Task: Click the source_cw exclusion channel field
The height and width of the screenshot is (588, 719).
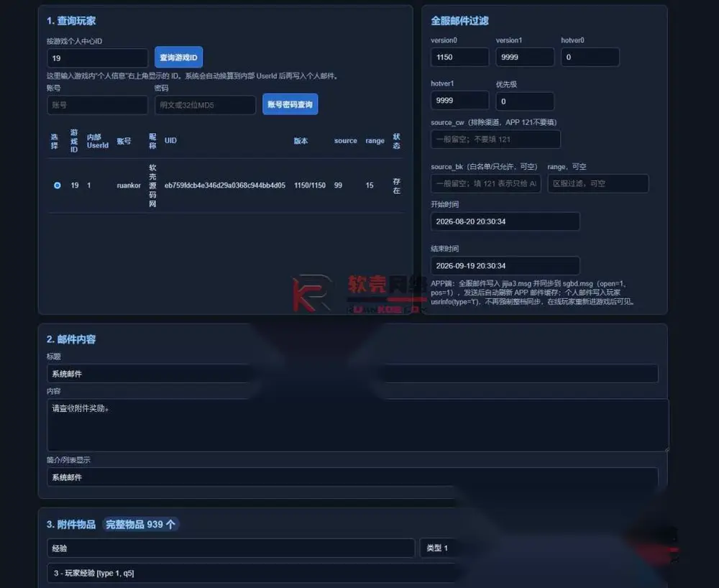Action: tap(495, 139)
